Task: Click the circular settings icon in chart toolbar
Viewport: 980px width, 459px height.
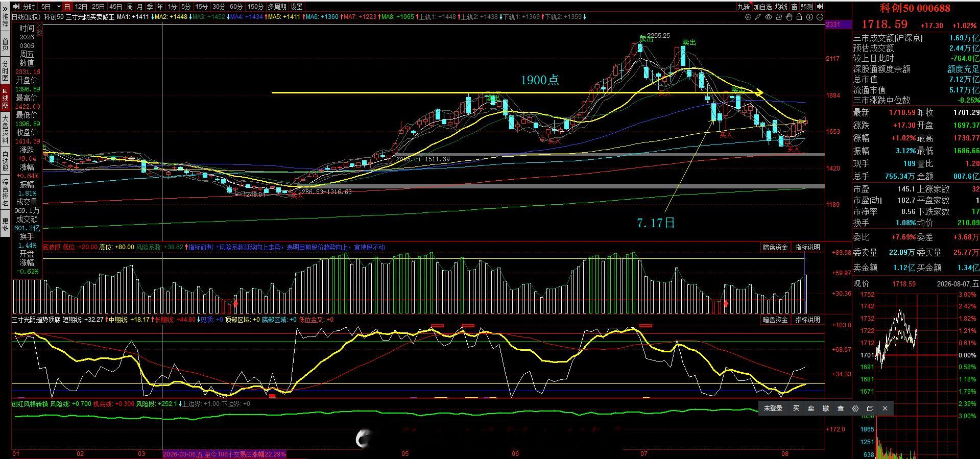Action: click(x=748, y=17)
